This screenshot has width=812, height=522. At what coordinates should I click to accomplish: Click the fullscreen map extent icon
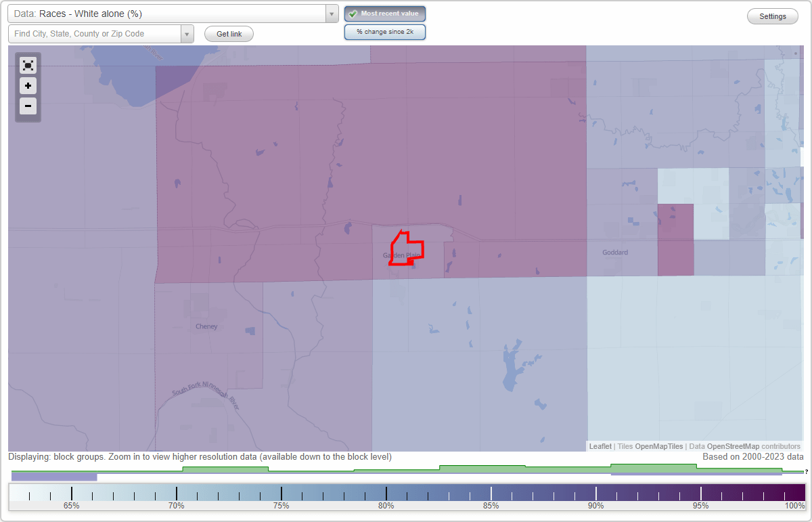pos(28,65)
